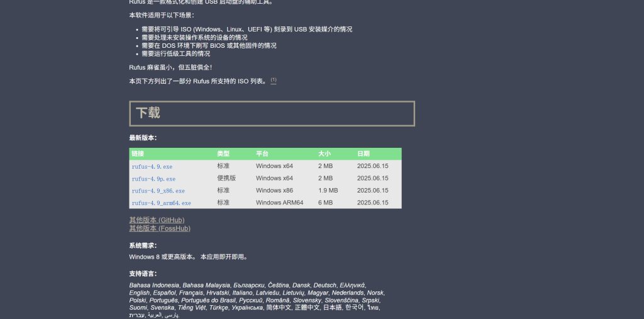Image resolution: width=644 pixels, height=319 pixels.
Task: Select the 6 MB size cell
Action: (325, 203)
